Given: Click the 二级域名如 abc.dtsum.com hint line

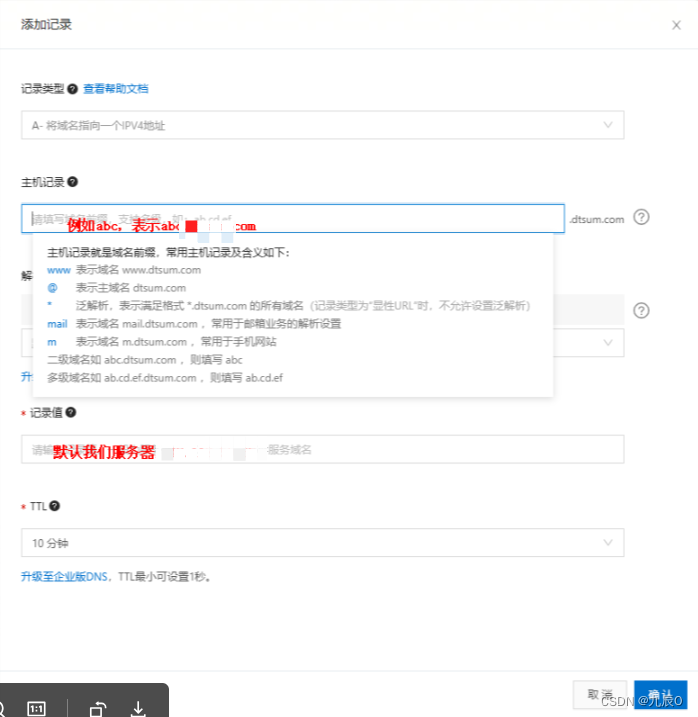Looking at the screenshot, I should tap(145, 360).
